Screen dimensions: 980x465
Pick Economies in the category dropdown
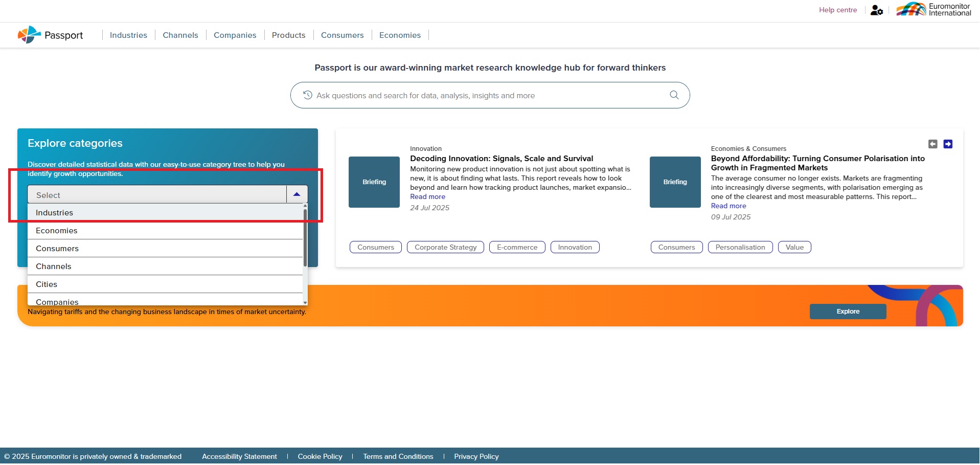point(56,231)
